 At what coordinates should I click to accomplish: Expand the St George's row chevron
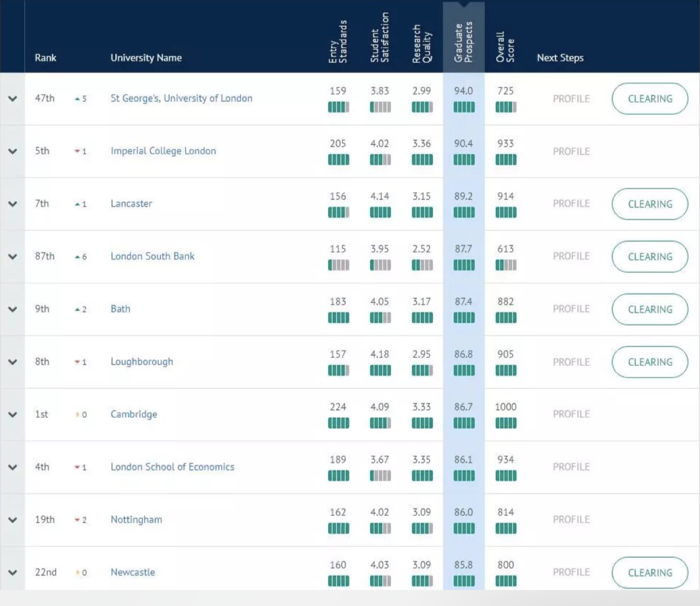12,99
